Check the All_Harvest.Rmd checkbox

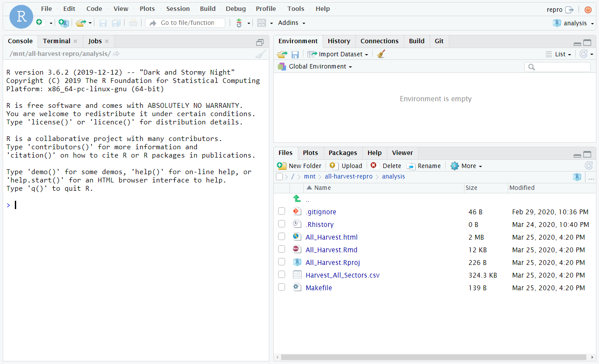click(x=282, y=249)
